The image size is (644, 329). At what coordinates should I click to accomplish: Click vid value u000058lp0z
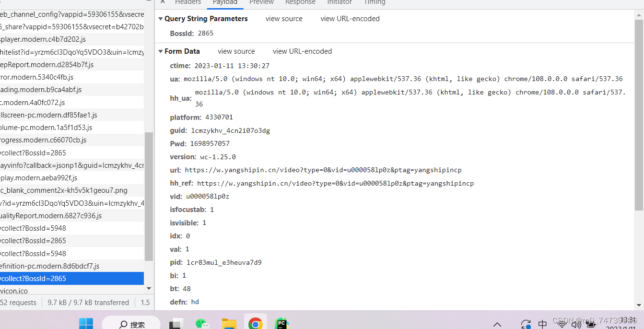pyautogui.click(x=208, y=197)
